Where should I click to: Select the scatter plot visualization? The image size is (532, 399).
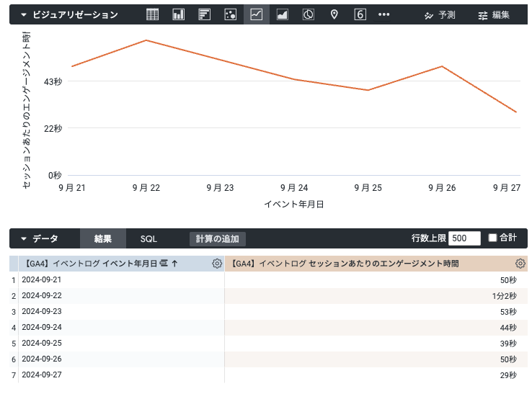[230, 14]
